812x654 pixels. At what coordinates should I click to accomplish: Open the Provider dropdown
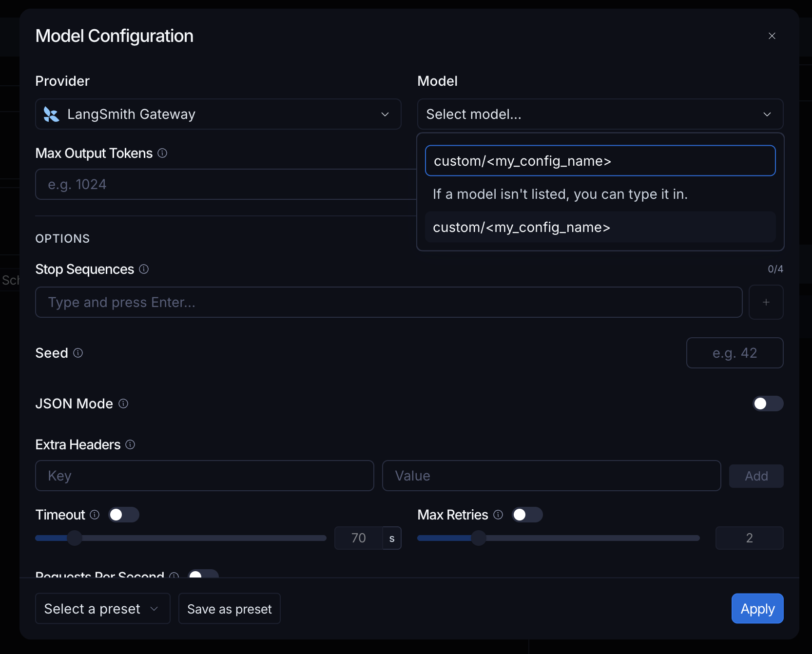[x=218, y=114]
